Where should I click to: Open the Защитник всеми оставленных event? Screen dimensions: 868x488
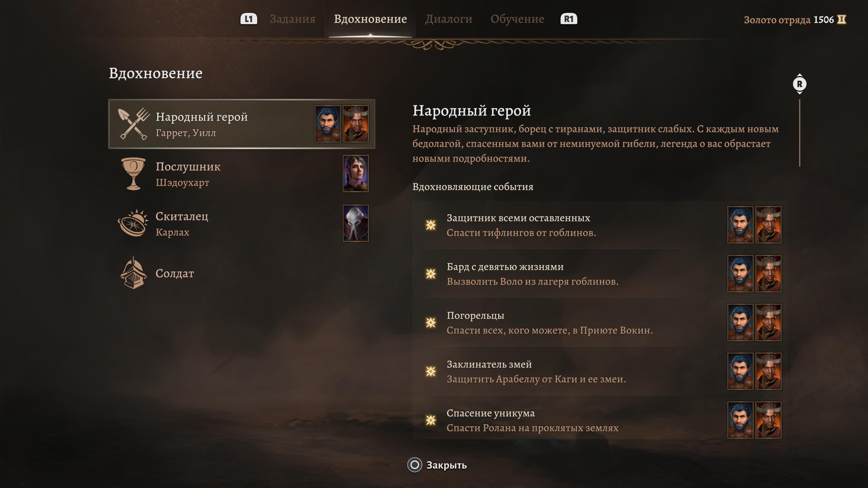click(x=600, y=225)
